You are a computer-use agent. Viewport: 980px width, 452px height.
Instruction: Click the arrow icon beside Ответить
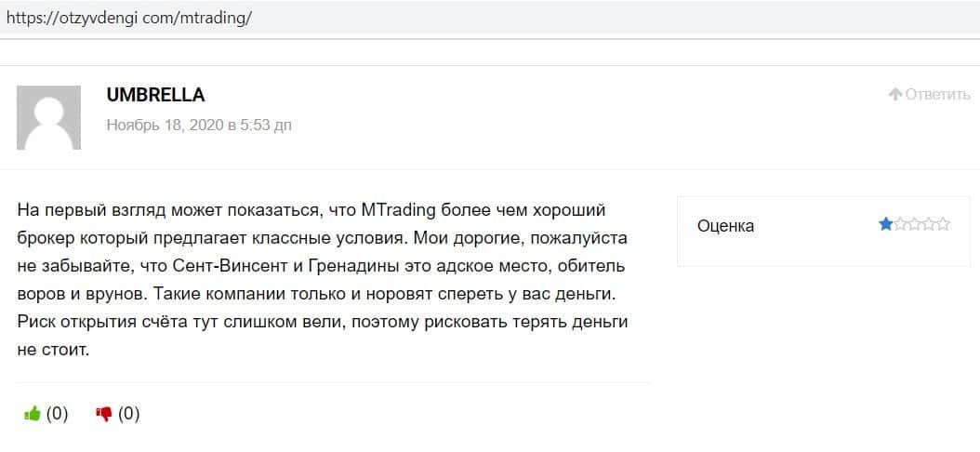(895, 95)
